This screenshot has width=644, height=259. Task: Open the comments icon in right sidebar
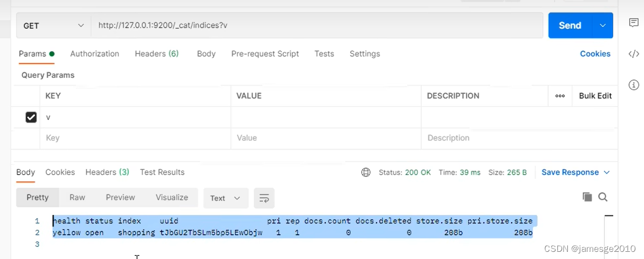pos(634,23)
